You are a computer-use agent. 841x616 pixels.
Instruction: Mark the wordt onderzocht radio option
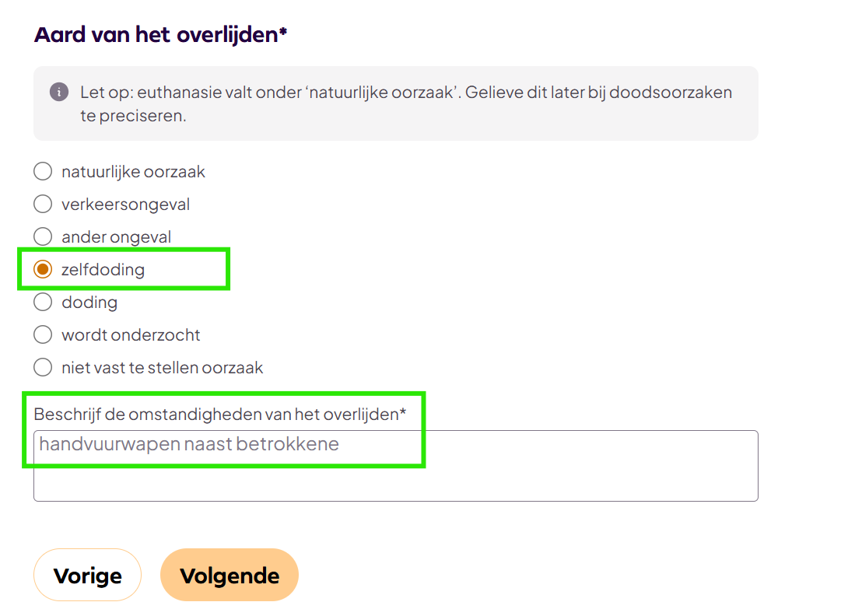pos(43,334)
